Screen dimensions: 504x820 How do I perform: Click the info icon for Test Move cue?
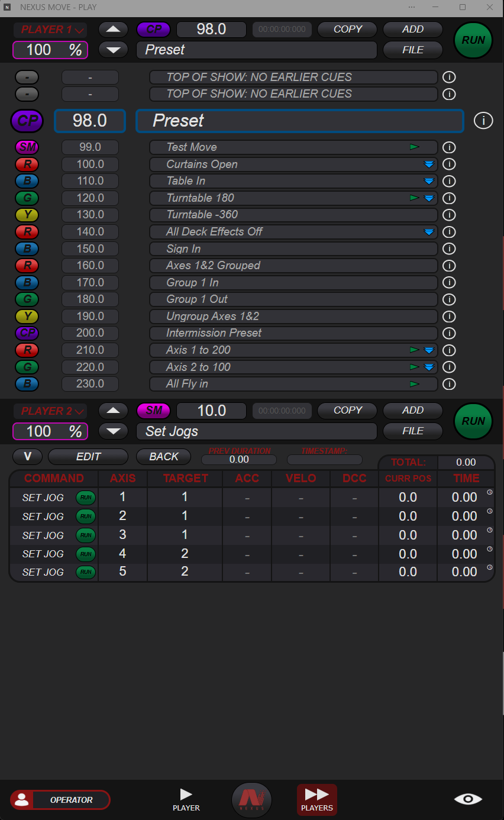tap(449, 147)
